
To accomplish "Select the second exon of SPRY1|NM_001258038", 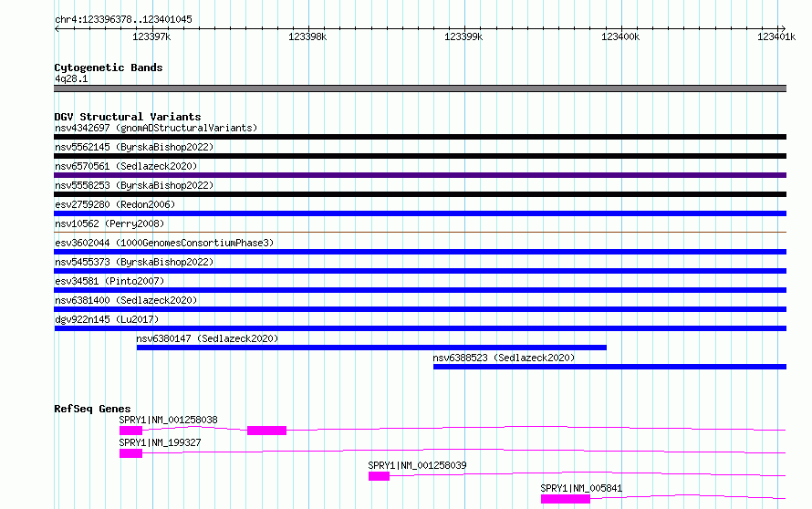I will 266,431.
